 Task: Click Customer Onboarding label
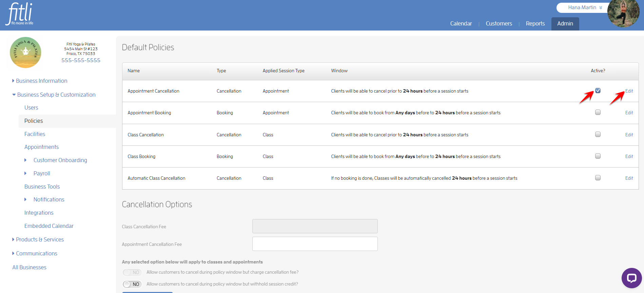pyautogui.click(x=60, y=160)
